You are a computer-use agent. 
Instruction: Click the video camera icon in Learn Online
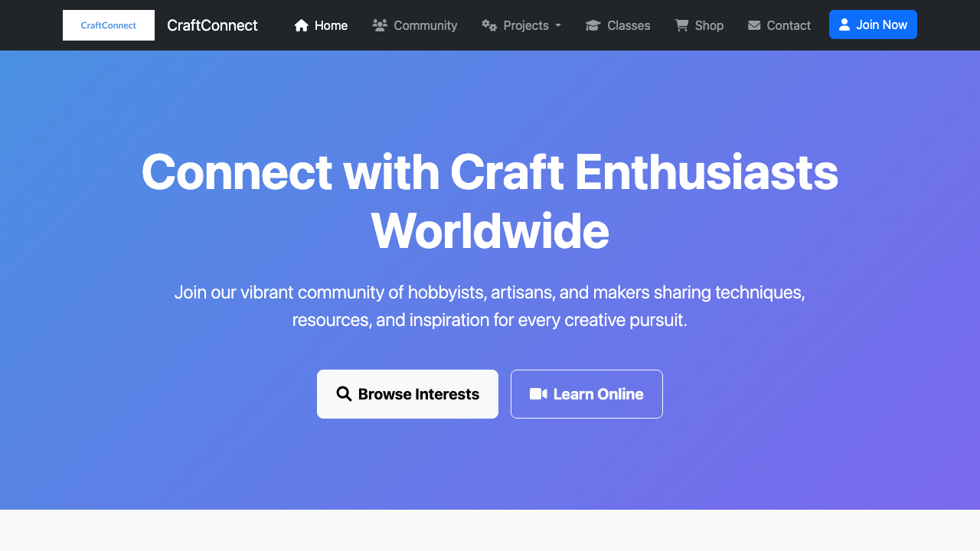(x=538, y=394)
